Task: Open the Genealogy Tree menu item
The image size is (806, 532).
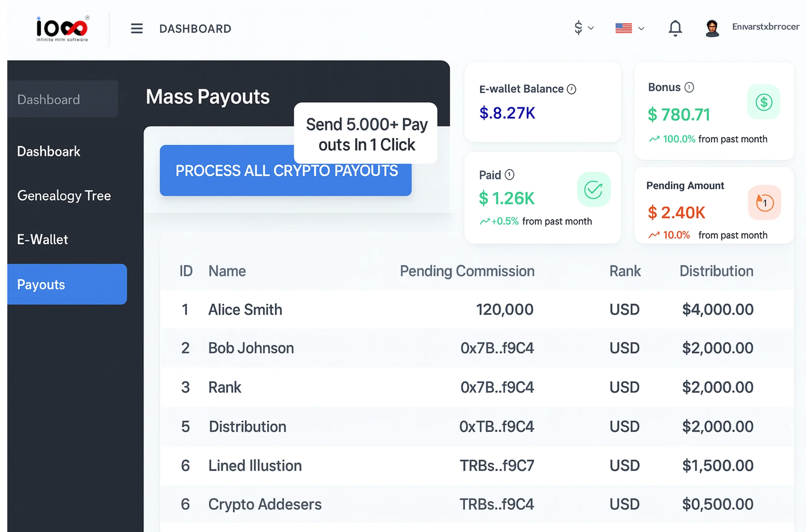Action: 64,196
